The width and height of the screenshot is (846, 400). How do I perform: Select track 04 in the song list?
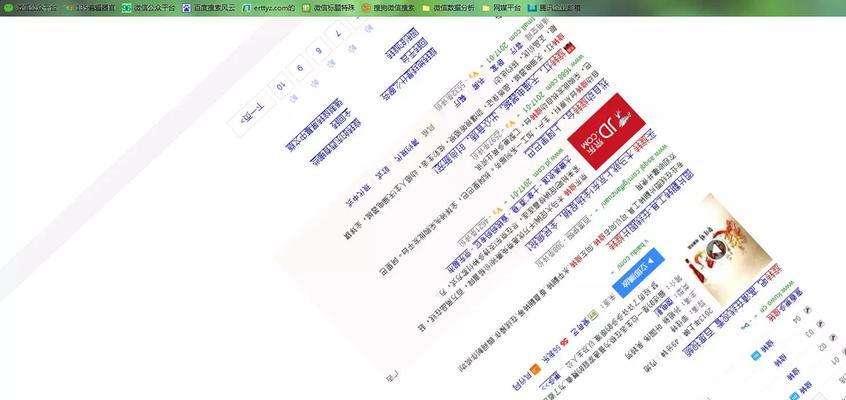coord(797,320)
